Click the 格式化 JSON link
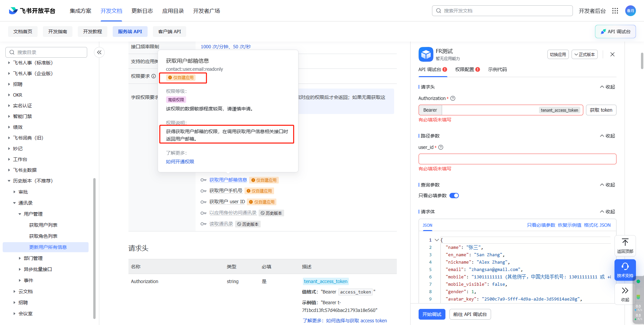The image size is (644, 325). (x=597, y=225)
